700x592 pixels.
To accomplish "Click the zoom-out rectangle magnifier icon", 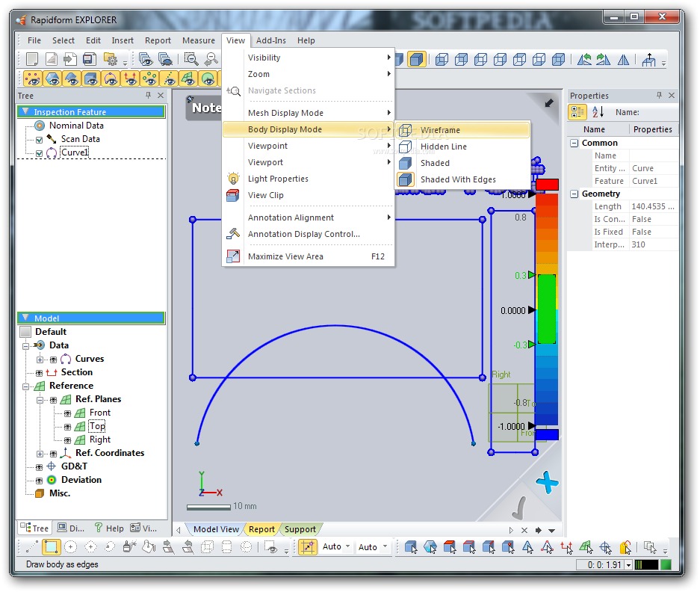I will [191, 59].
